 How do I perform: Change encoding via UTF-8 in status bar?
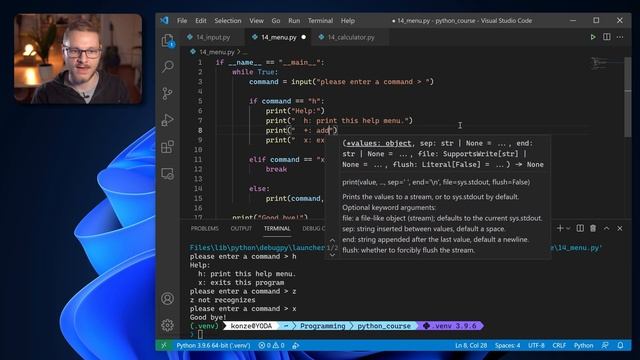pyautogui.click(x=536, y=345)
